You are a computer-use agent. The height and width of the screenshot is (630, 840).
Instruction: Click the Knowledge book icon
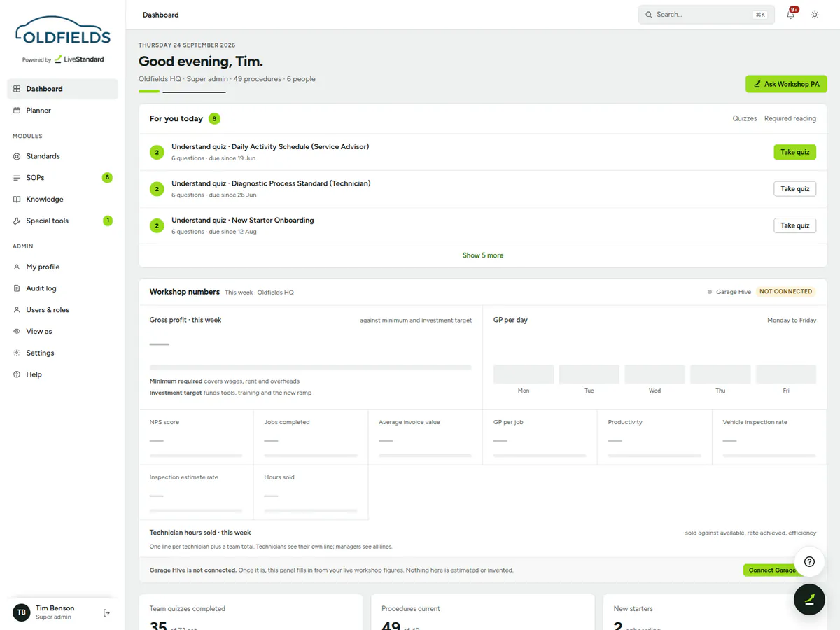click(x=17, y=199)
